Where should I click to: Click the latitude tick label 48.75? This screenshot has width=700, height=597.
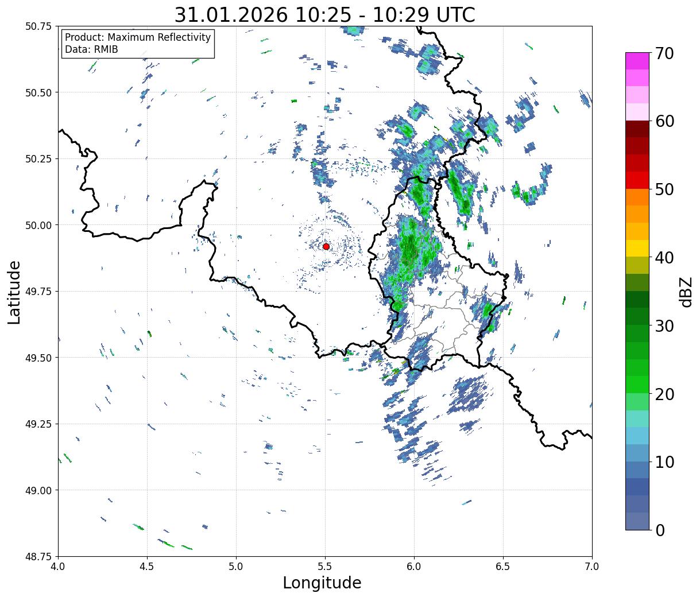pos(39,556)
